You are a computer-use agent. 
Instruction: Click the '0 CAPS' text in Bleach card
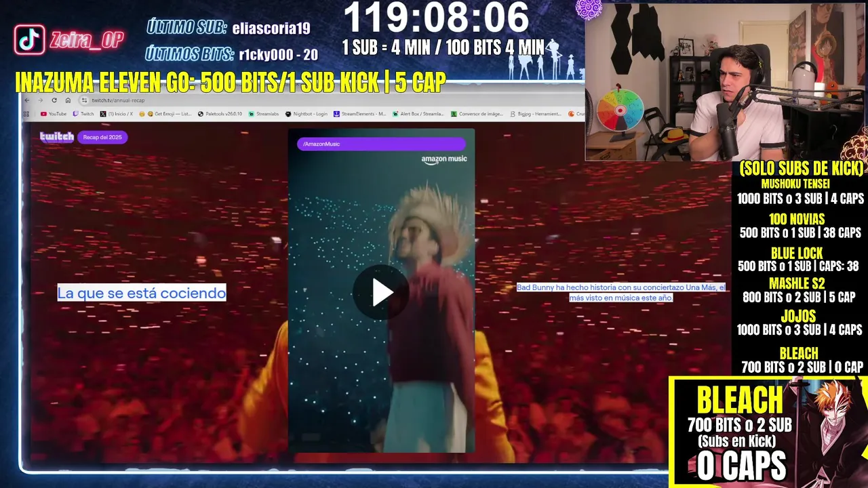(x=741, y=466)
